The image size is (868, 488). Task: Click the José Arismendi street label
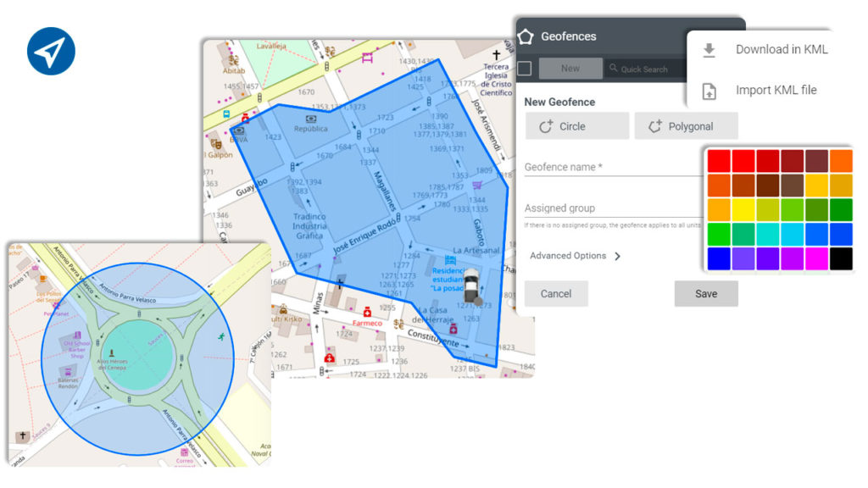[487, 125]
